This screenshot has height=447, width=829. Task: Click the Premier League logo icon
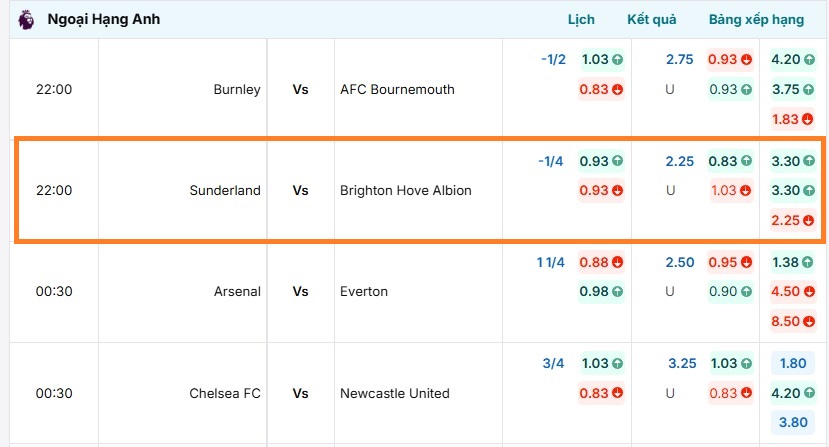point(25,19)
